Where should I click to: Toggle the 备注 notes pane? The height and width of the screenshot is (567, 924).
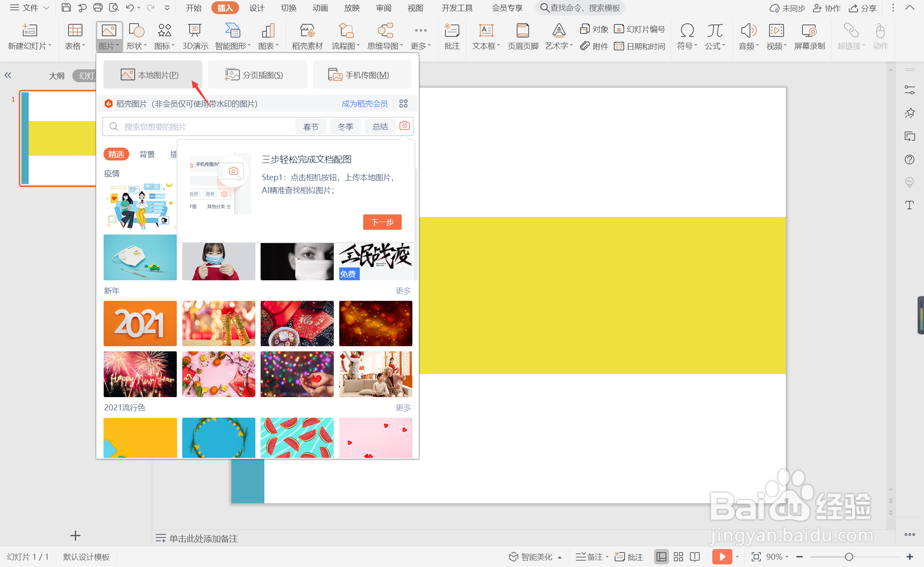[589, 557]
